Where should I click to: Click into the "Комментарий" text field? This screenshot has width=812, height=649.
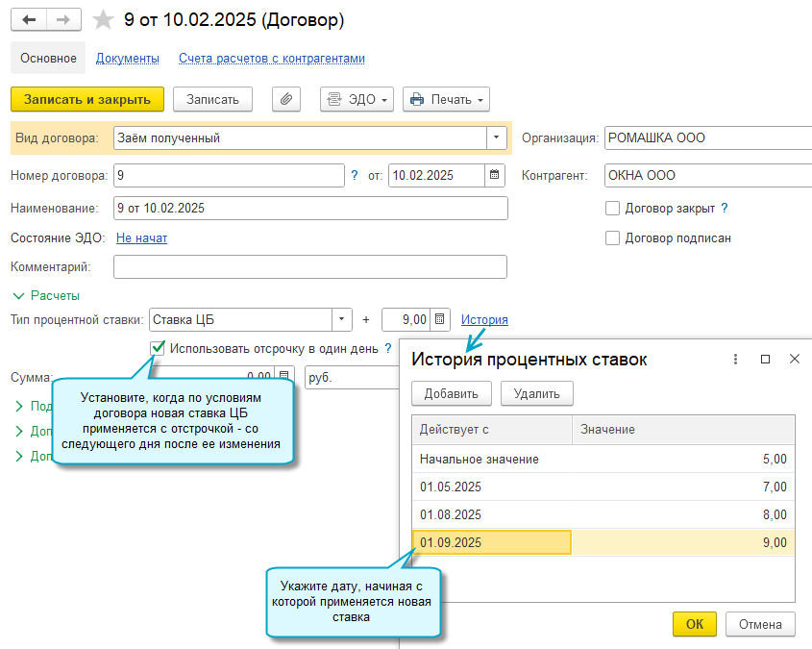click(x=309, y=266)
